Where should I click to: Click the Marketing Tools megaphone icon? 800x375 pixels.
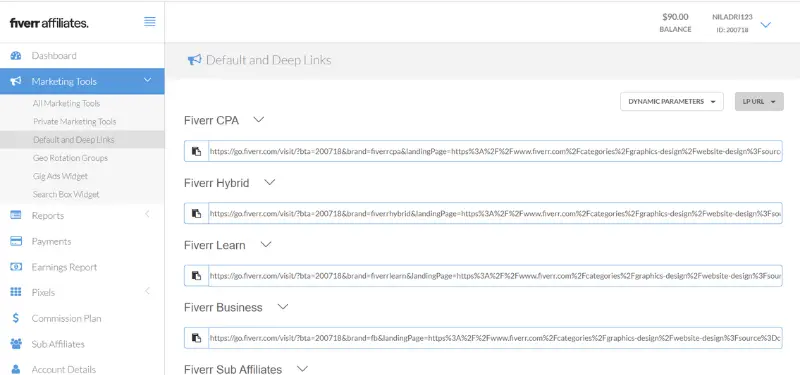(16, 81)
